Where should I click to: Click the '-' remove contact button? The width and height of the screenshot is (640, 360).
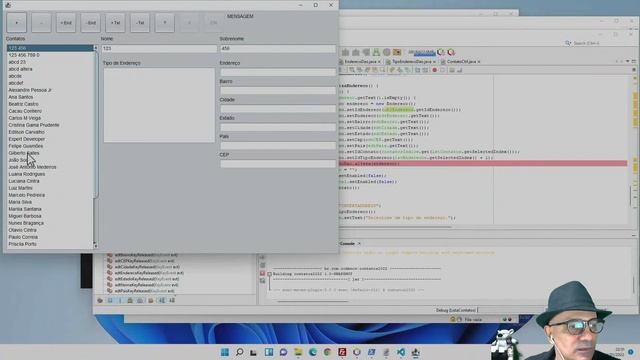41,23
